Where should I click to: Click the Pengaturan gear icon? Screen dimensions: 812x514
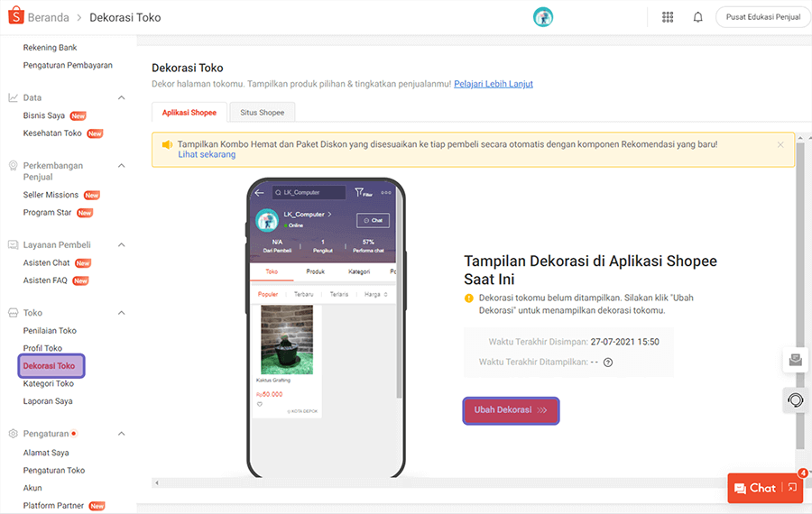(x=13, y=434)
